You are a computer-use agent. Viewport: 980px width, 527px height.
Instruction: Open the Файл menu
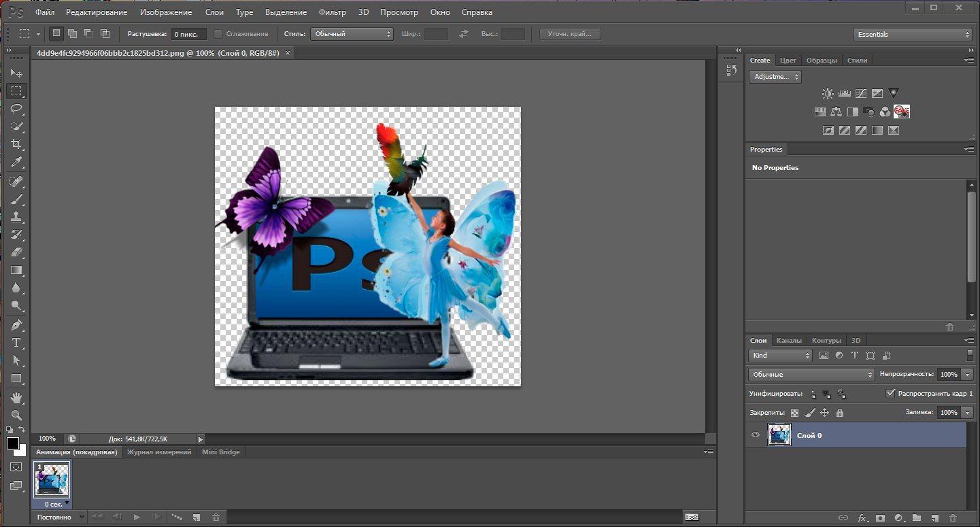point(45,12)
